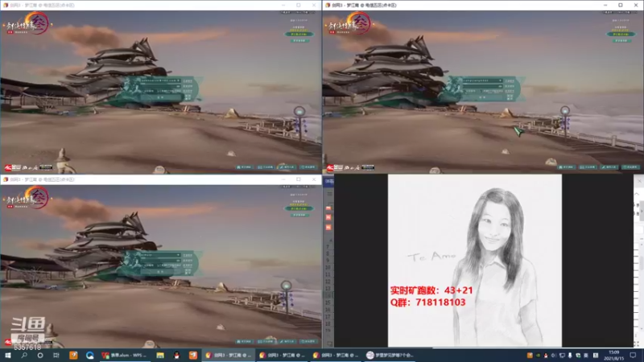The image size is (644, 362).
Task: Open Task View on the taskbar
Action: coord(56,356)
